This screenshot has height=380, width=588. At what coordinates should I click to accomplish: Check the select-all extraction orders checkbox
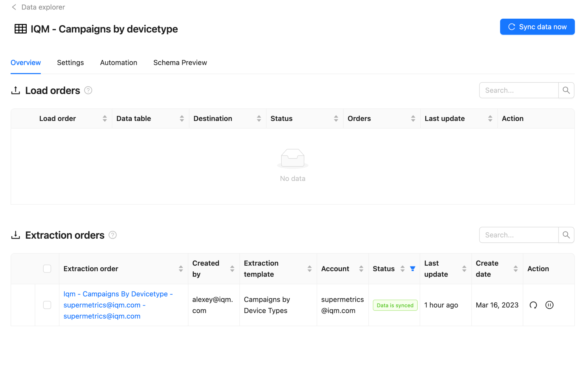coord(47,269)
